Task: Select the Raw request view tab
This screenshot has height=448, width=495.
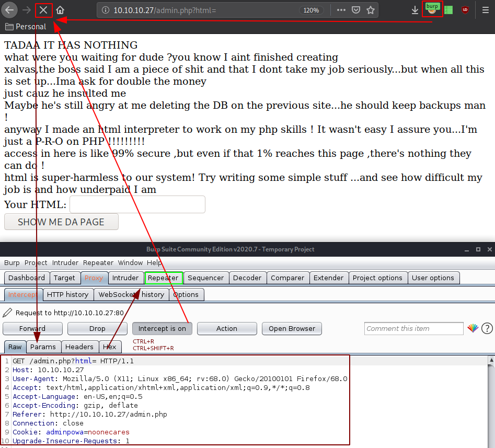Action: [15, 347]
